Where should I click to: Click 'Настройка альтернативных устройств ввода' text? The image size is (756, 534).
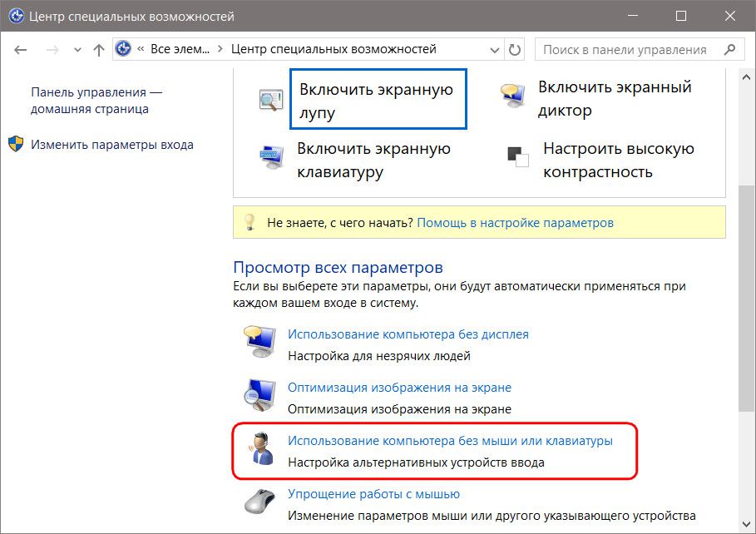pos(416,462)
